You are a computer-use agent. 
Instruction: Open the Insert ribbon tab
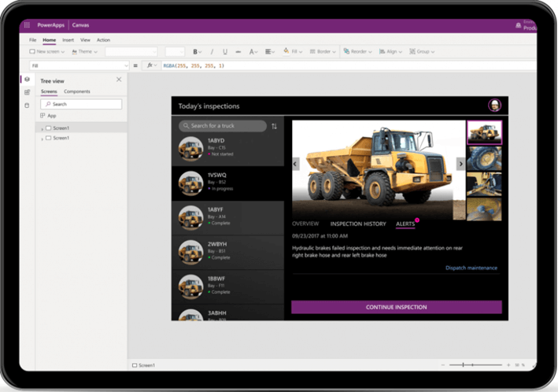pyautogui.click(x=68, y=40)
